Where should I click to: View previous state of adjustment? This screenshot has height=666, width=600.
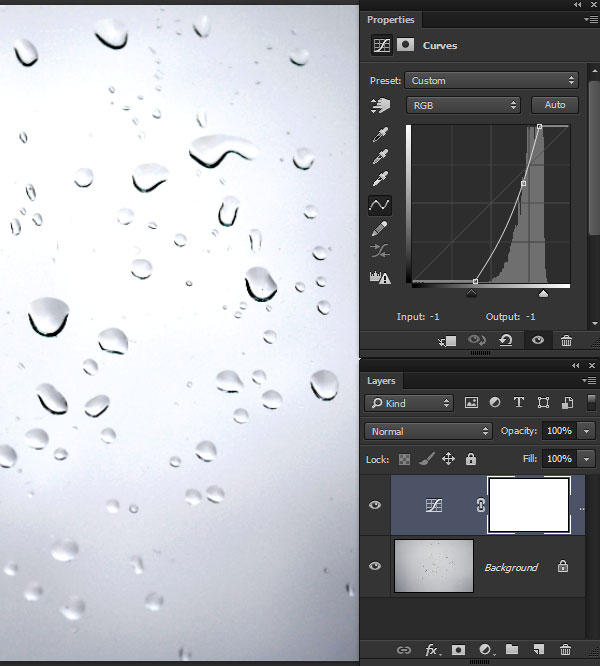click(476, 340)
